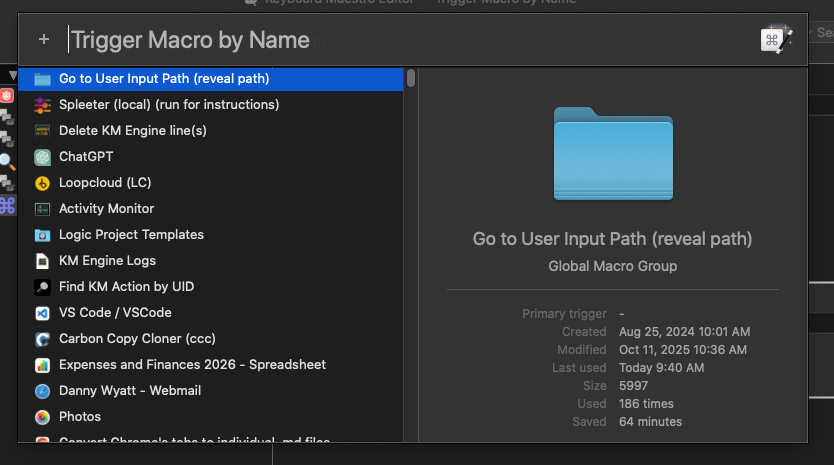
Task: Click the Global Macro Group label
Action: [x=612, y=266]
